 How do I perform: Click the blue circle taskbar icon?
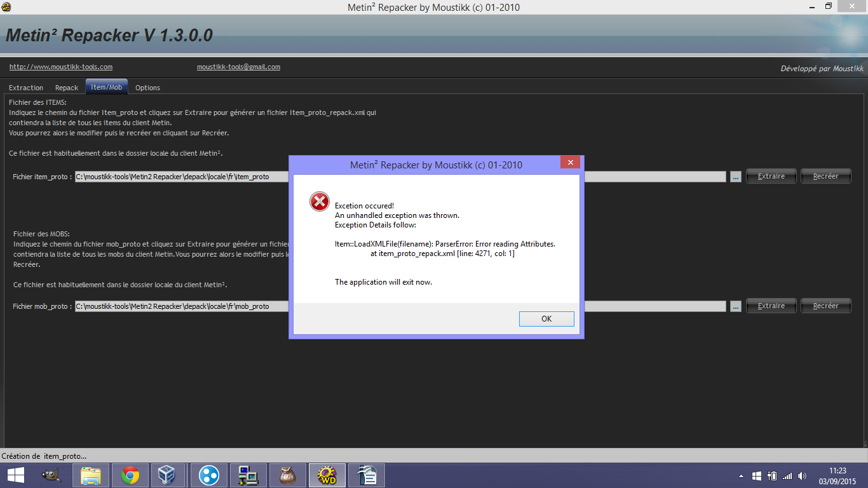(209, 475)
